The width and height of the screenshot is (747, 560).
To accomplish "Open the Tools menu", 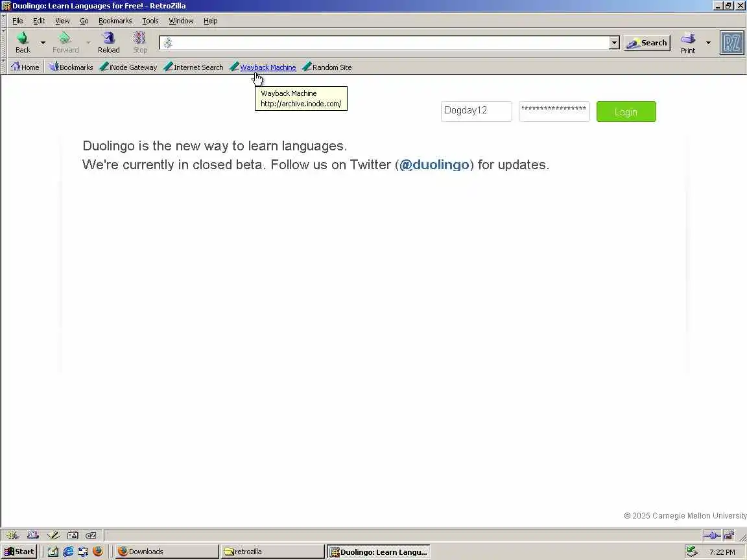I will [x=150, y=21].
